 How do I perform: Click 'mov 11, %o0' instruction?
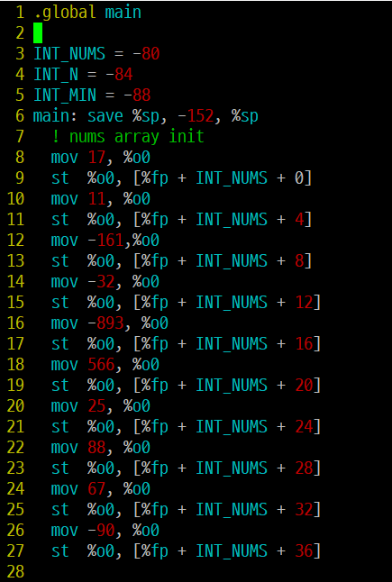pos(101,199)
